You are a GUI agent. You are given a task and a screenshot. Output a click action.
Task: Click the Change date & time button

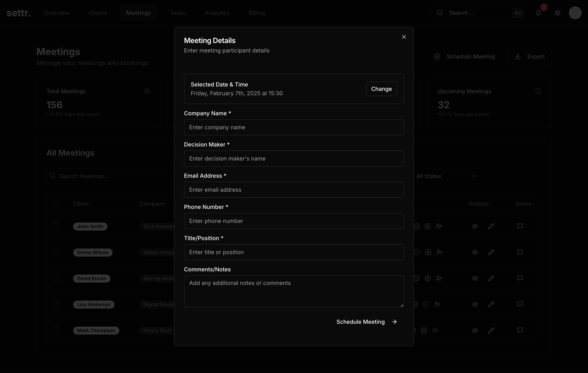[381, 89]
